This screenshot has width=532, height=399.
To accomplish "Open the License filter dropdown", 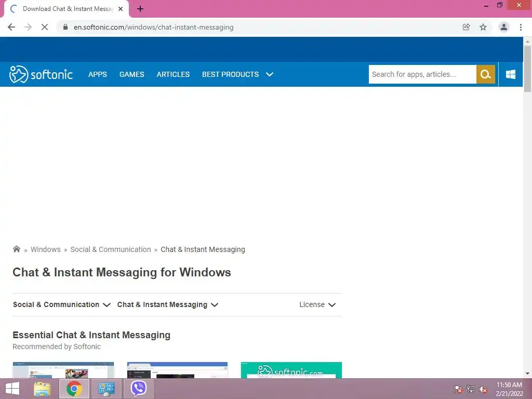I will click(x=317, y=304).
